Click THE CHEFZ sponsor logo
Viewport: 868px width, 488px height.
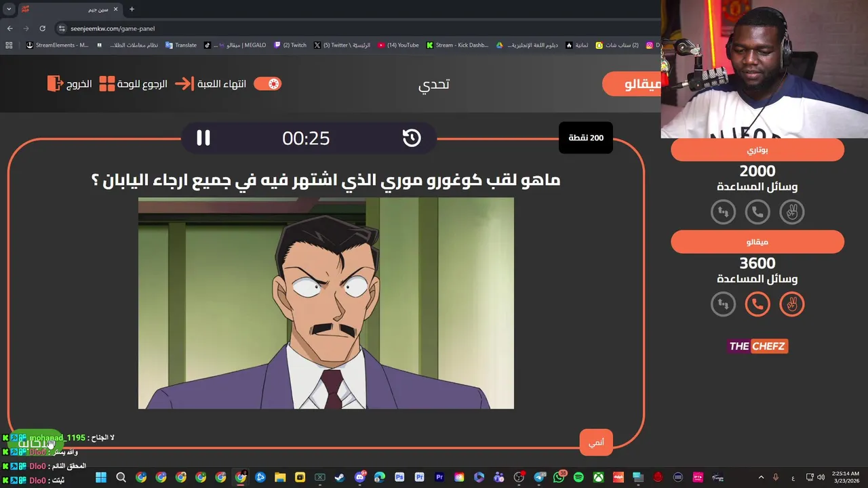757,346
